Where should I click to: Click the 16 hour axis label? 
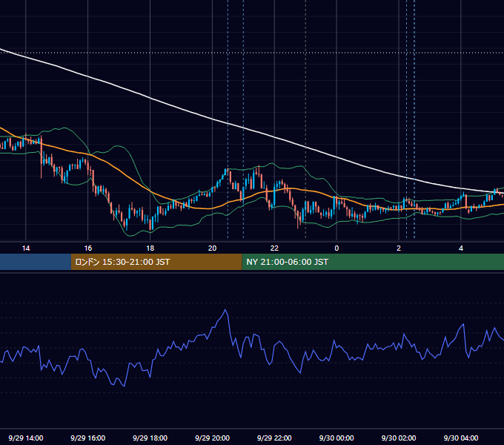coord(87,248)
